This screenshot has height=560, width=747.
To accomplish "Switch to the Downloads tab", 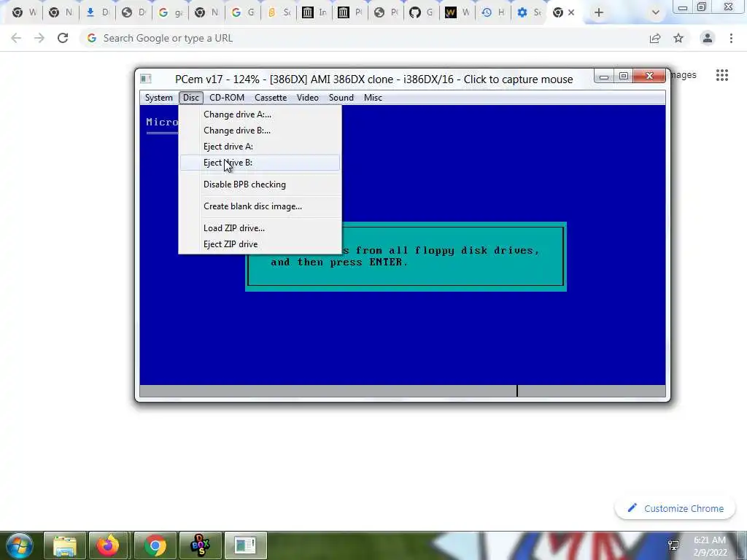I will [97, 13].
